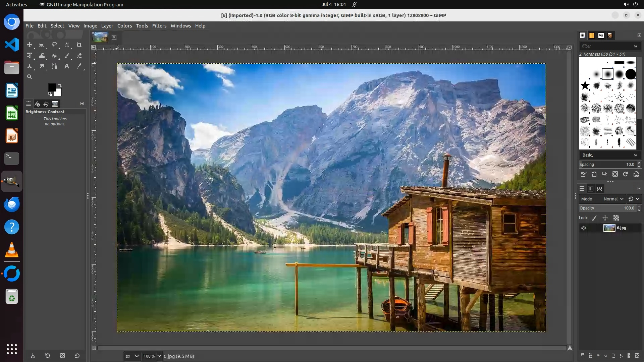Open the zoom 100% dropdown

(x=159, y=356)
